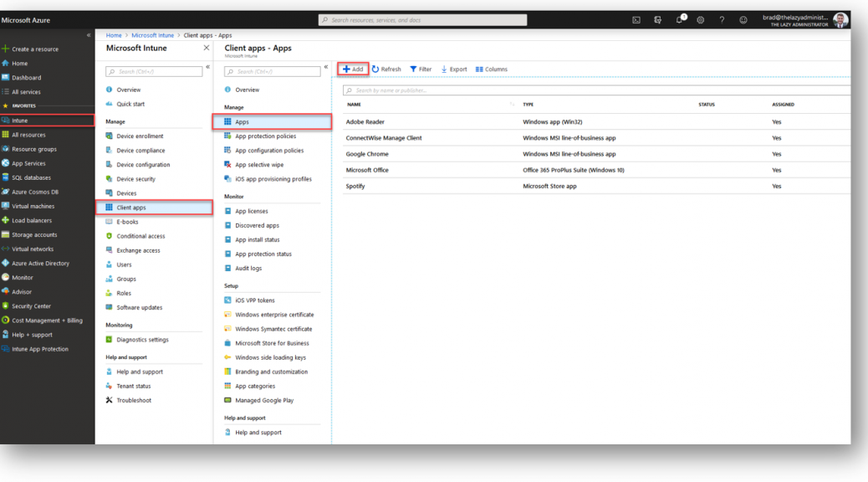Open the ConnectWise Manage Client row
The width and height of the screenshot is (868, 482).
tap(596, 138)
